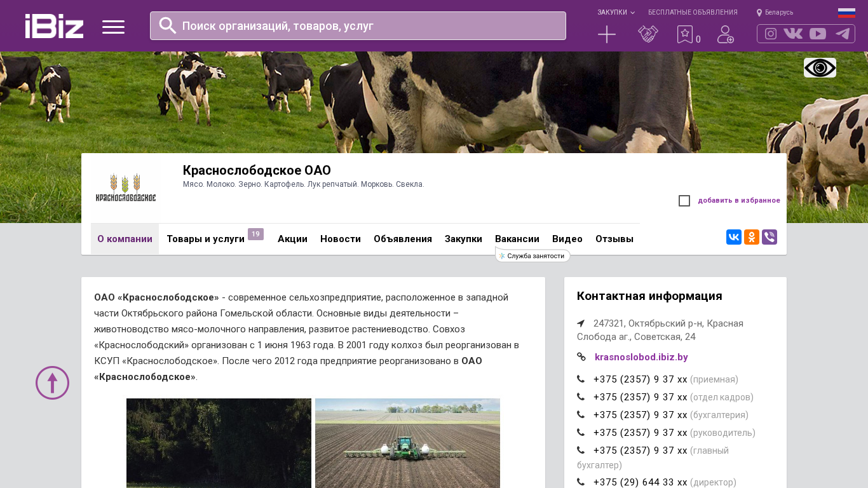Open the handshake partnership icon
The height and width of the screenshot is (488, 868).
[x=648, y=34]
